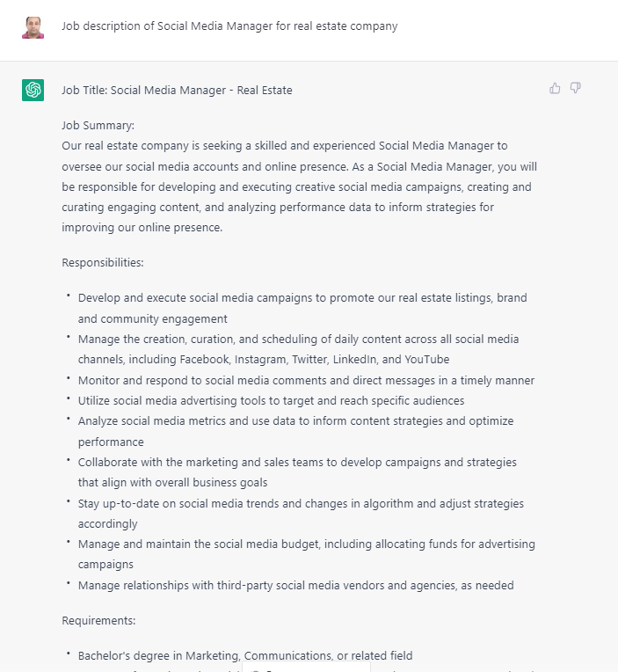Click the Bachelor's degree requirement bullet
The width and height of the screenshot is (618, 672).
pyautogui.click(x=245, y=655)
